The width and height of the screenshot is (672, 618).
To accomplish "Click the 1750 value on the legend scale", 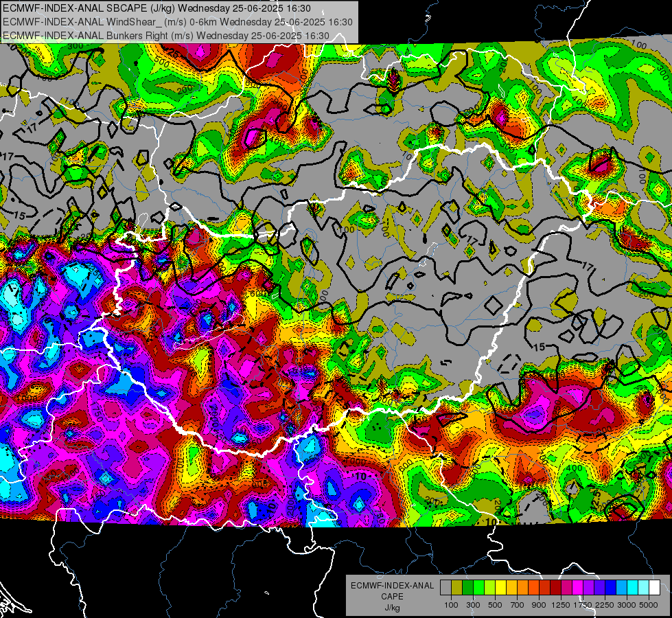I will 583,605.
